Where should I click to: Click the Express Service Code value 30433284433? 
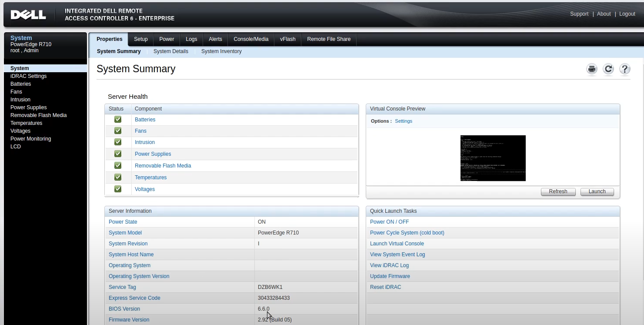274,298
